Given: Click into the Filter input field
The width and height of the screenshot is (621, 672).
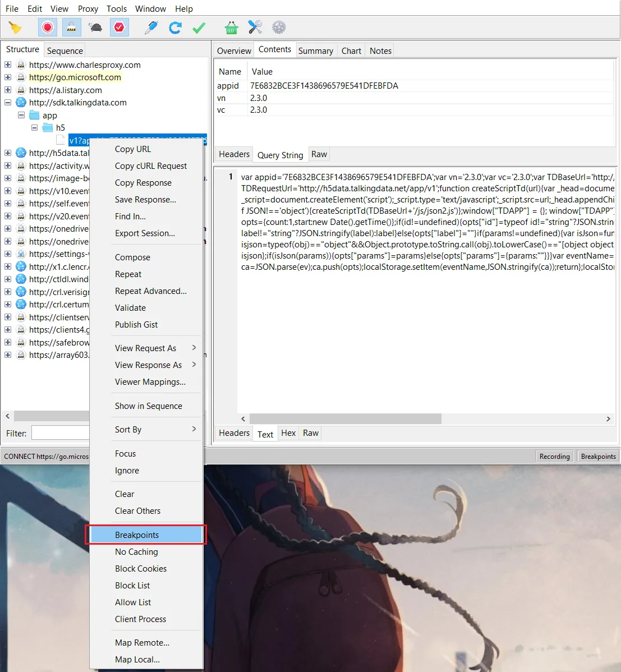Looking at the screenshot, I should (61, 433).
